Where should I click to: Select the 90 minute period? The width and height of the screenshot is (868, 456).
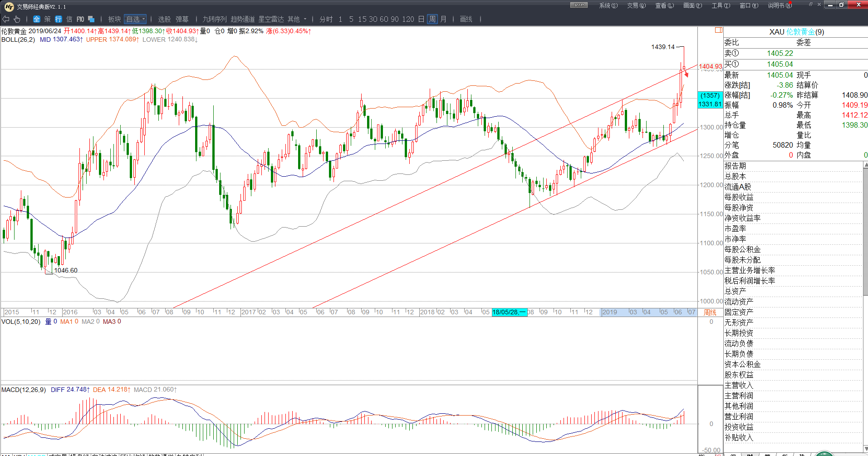(x=395, y=19)
